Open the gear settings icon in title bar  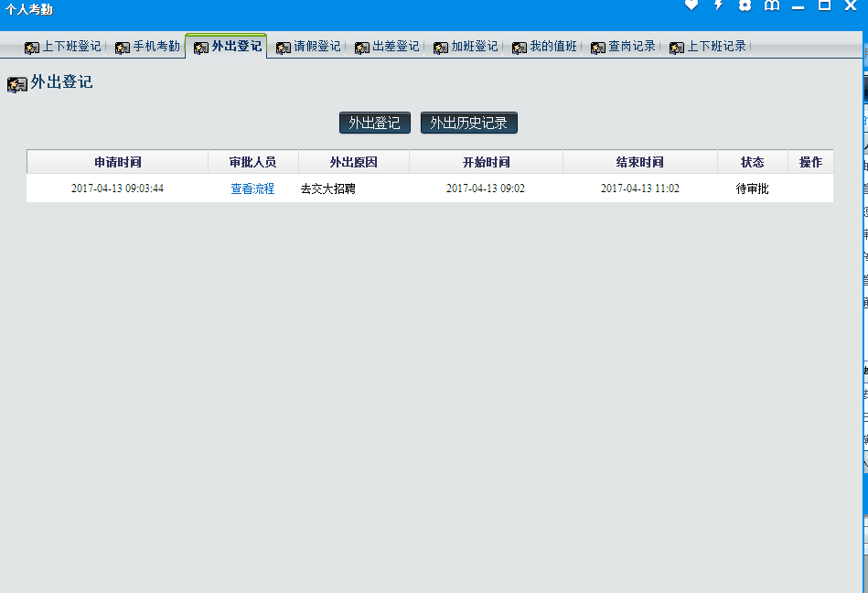click(745, 5)
